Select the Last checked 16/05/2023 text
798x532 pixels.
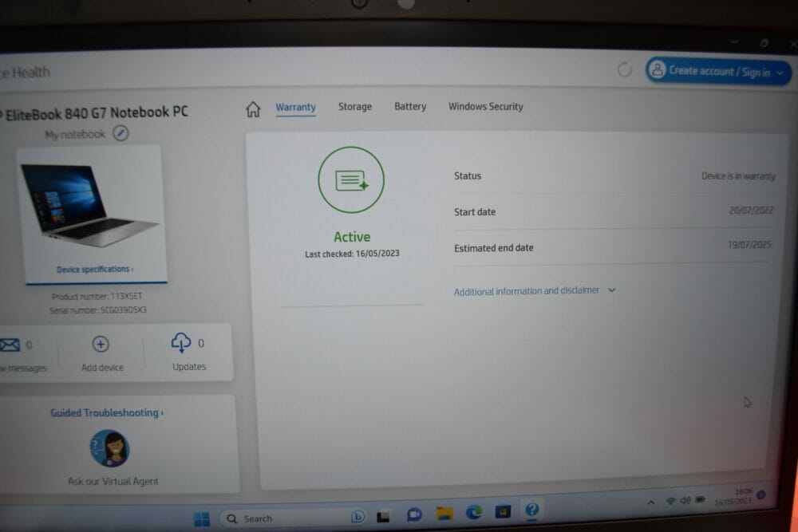(352, 254)
